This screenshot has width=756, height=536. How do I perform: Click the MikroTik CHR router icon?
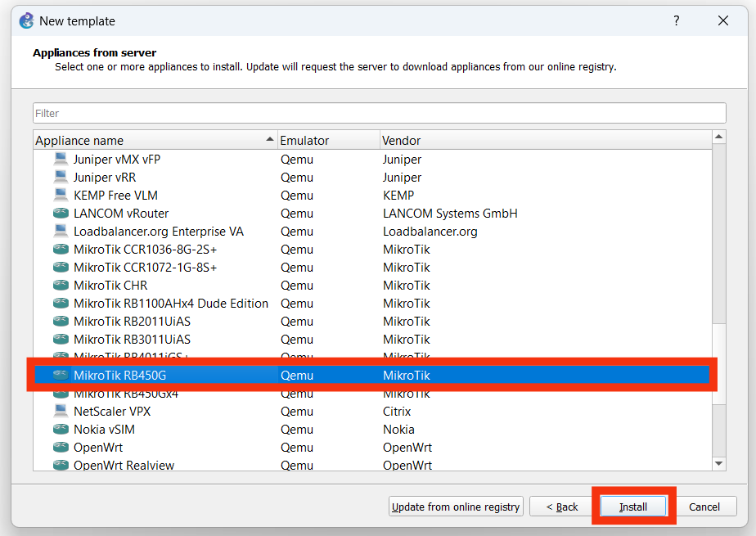(x=61, y=286)
